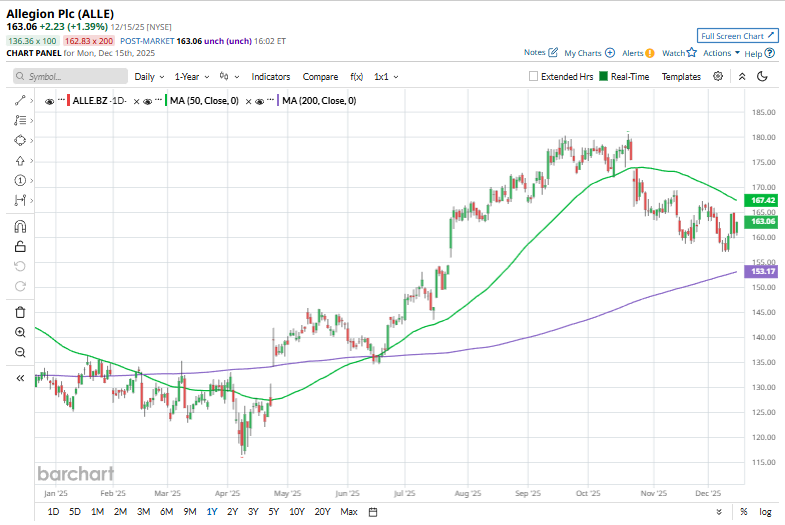The image size is (785, 525).
Task: Open the Indicators menu
Action: click(x=271, y=77)
